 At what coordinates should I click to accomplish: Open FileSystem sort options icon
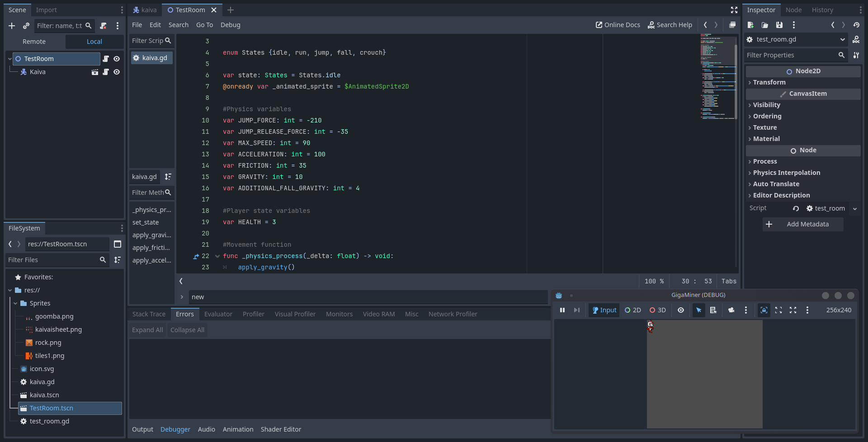click(x=118, y=260)
